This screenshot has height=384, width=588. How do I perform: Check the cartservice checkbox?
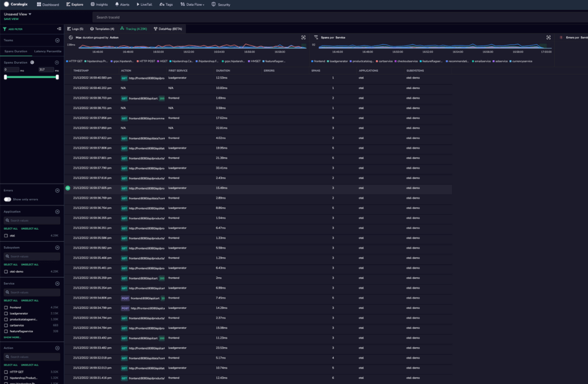click(6, 325)
